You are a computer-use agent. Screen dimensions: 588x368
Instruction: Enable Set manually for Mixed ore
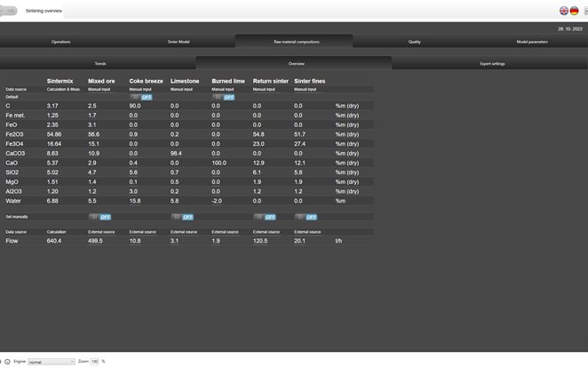click(x=99, y=217)
